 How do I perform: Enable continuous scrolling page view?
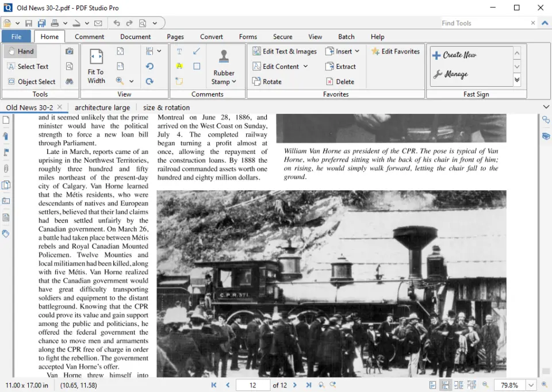446,385
